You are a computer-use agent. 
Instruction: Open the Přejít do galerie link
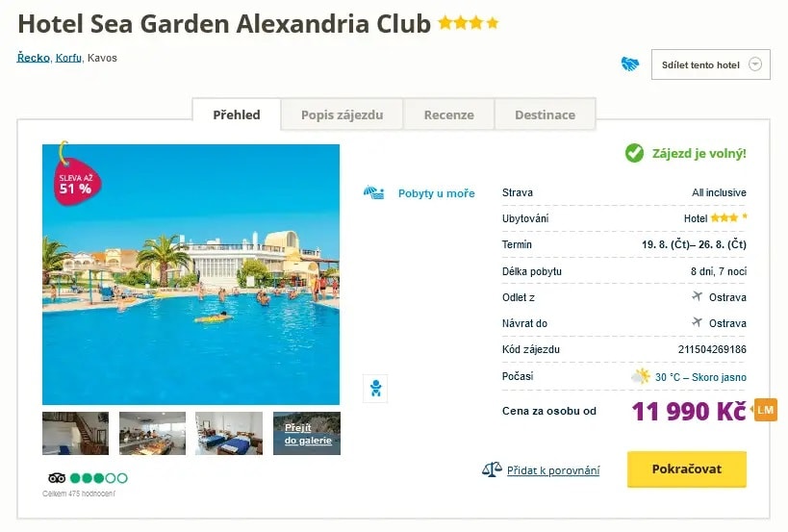click(307, 434)
